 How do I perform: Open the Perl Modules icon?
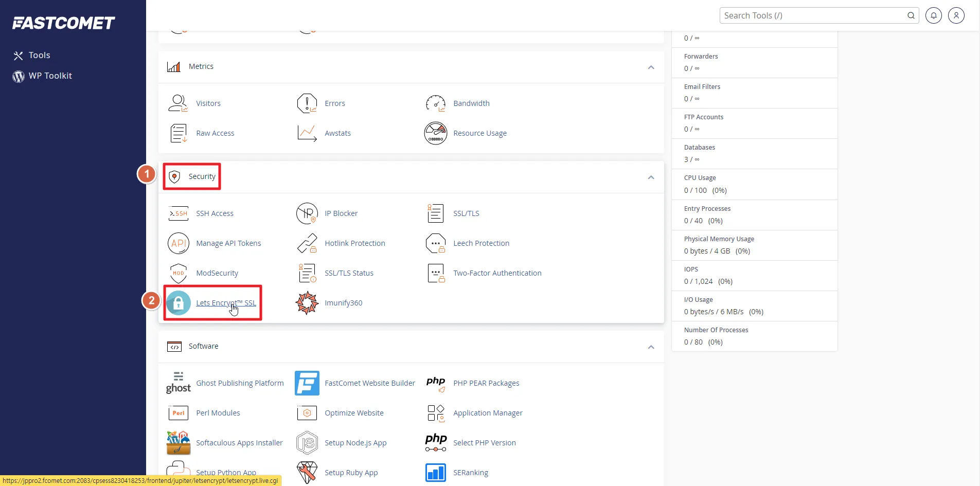coord(178,413)
